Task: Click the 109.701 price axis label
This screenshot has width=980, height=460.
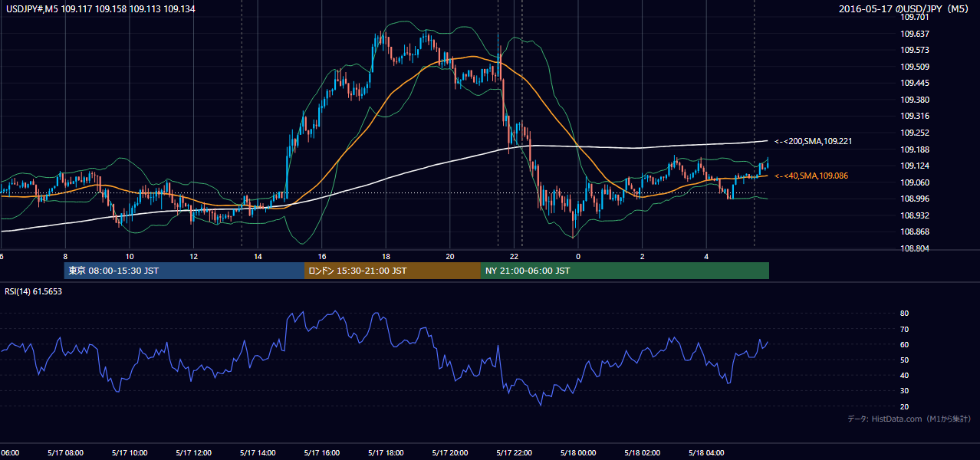Action: coord(915,17)
